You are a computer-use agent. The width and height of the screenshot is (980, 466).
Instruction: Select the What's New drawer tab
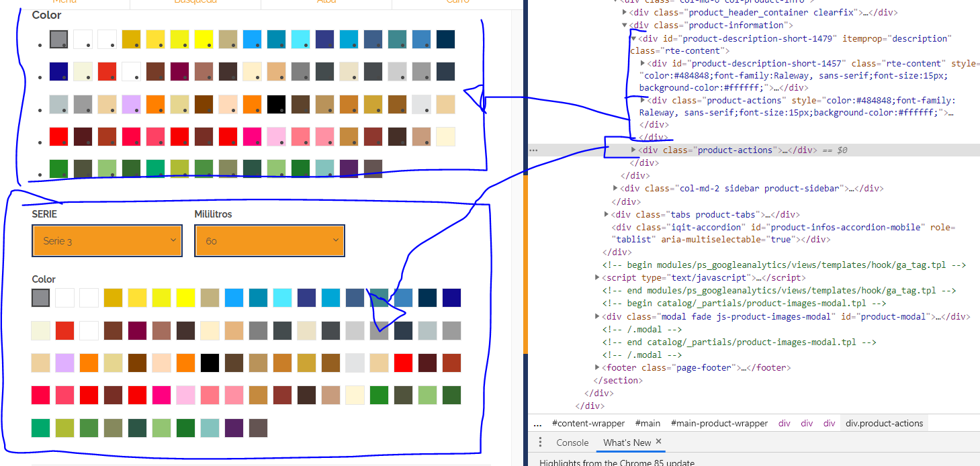(x=627, y=442)
